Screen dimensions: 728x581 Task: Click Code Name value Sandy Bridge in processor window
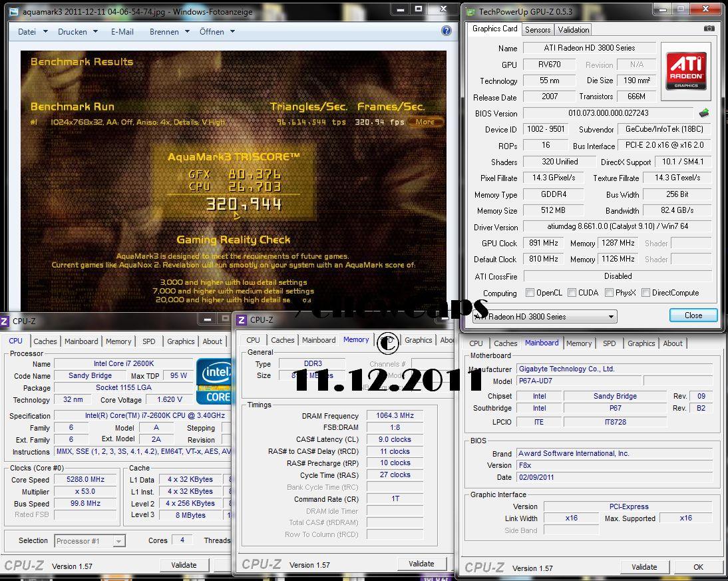click(x=90, y=375)
